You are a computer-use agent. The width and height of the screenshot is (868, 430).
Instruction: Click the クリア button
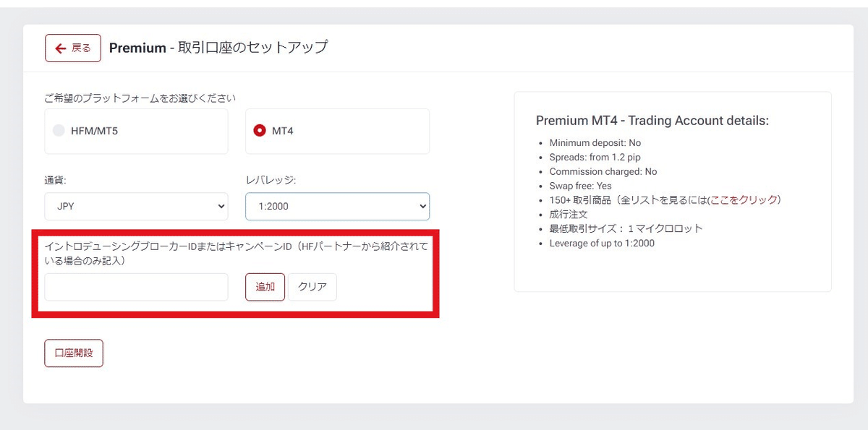point(312,287)
